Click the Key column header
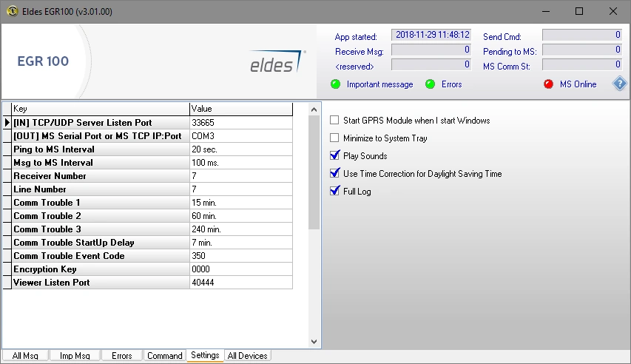631x364 pixels. click(100, 109)
